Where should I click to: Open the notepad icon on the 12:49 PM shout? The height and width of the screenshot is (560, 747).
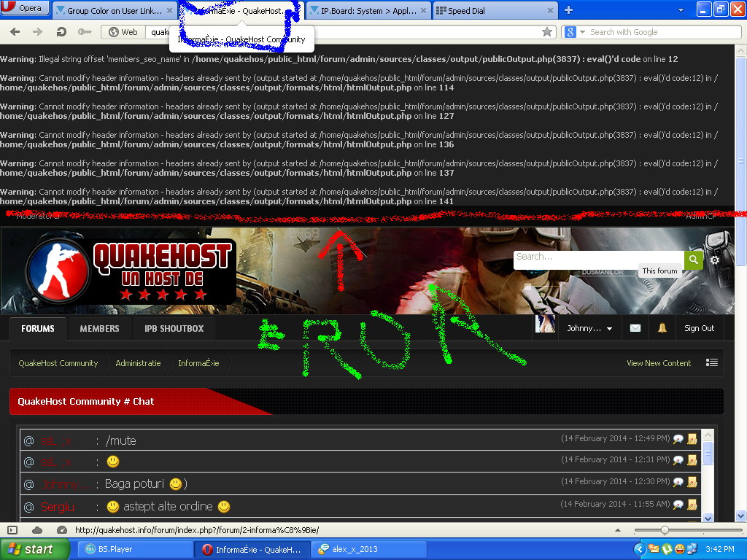[x=692, y=439]
